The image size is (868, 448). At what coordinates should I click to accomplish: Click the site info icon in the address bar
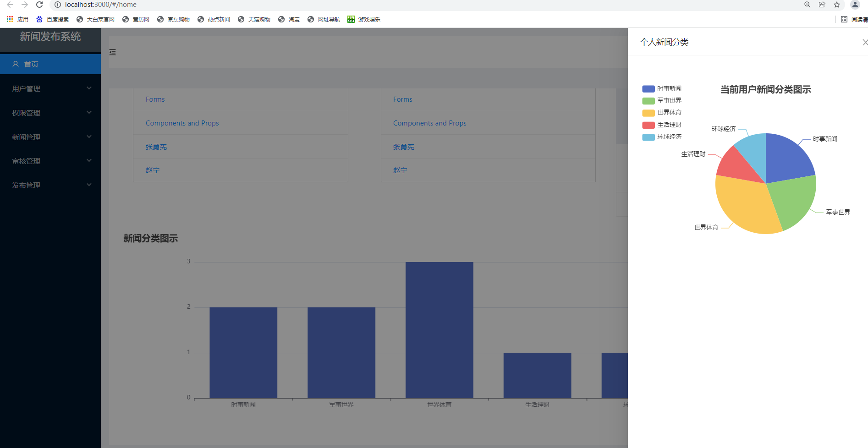pos(58,5)
